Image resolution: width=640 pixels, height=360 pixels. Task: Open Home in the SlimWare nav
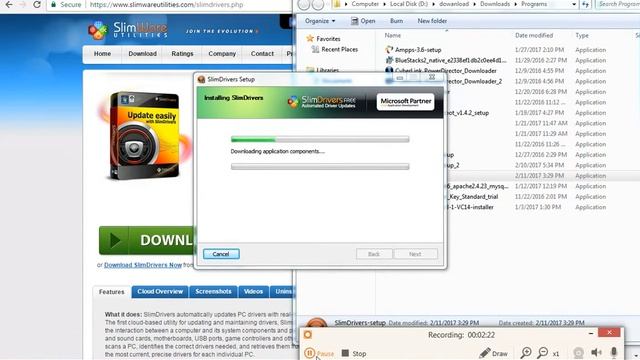point(102,54)
